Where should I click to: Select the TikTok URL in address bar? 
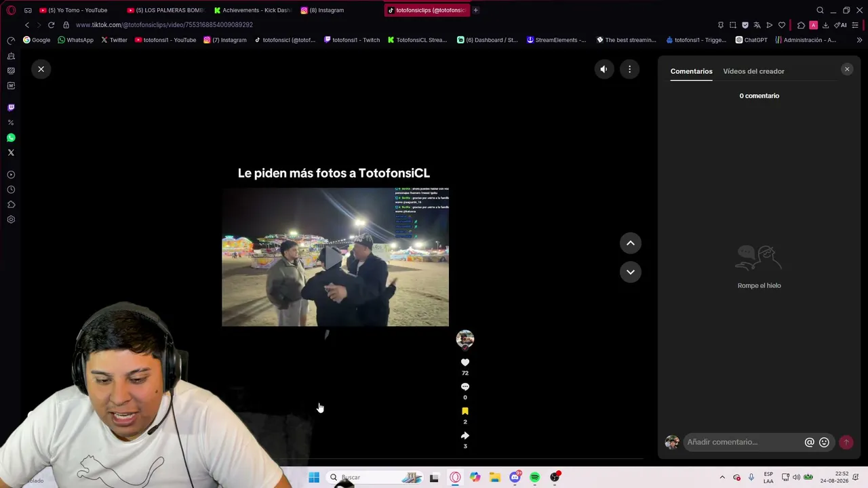164,25
